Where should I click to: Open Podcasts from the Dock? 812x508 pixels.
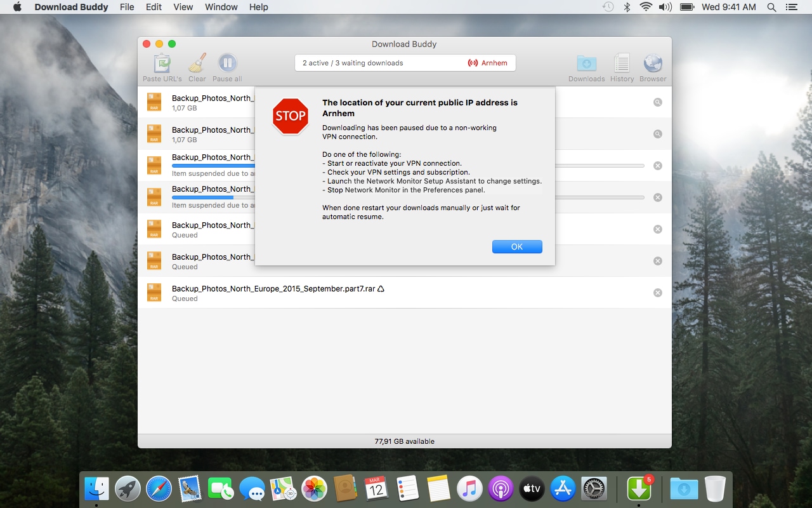click(x=501, y=489)
